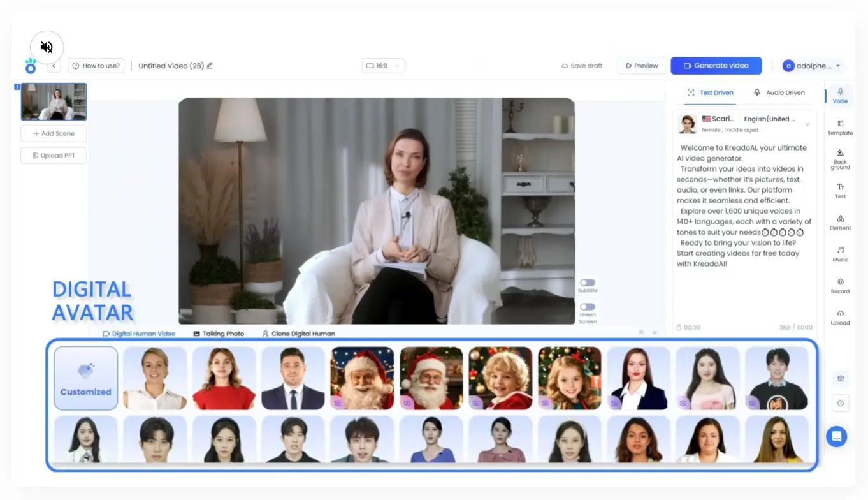
Task: Click the basket icon above the help button
Action: (x=840, y=378)
